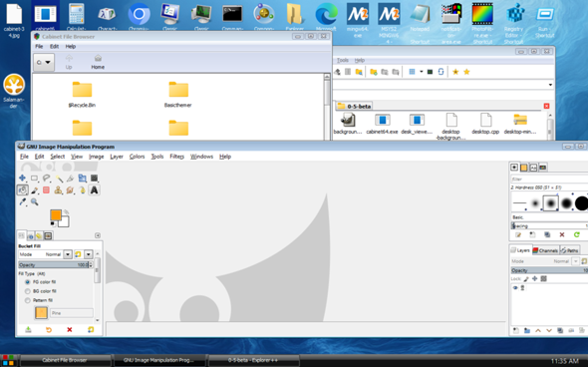Select the Text tool
This screenshot has width=588, height=367.
pos(94,190)
